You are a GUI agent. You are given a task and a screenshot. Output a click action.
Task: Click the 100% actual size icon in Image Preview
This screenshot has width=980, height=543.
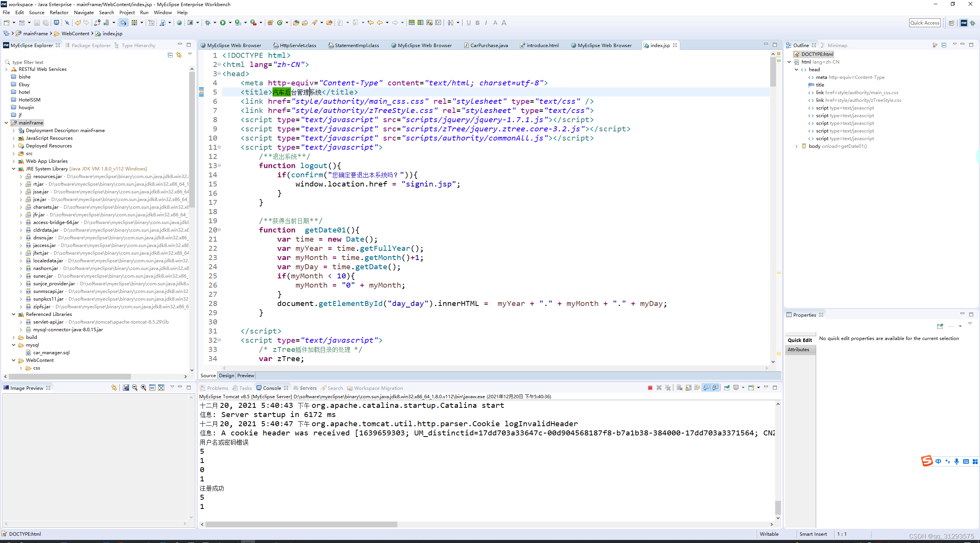(x=152, y=388)
